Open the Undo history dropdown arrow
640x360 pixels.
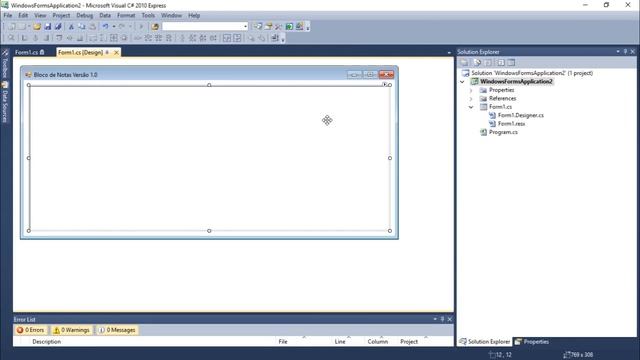pos(113,27)
